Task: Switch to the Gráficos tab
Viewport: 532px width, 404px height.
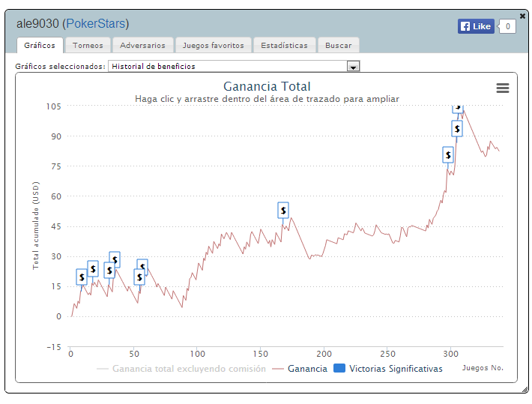Action: [40, 45]
